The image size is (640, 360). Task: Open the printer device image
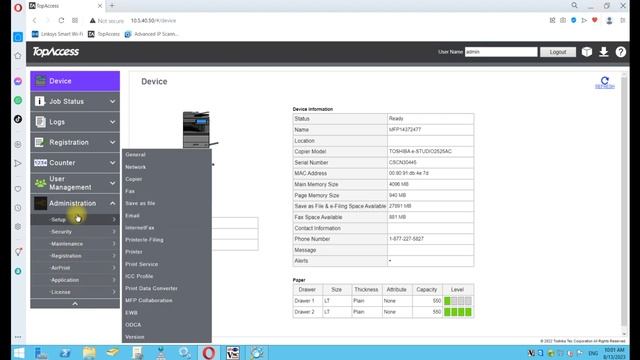click(199, 130)
